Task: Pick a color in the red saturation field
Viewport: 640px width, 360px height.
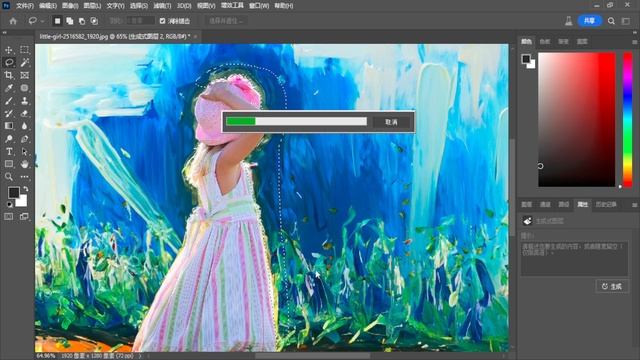Action: coord(576,120)
